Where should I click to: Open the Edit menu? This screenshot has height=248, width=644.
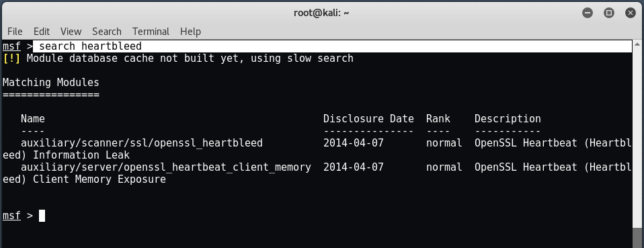coord(42,32)
